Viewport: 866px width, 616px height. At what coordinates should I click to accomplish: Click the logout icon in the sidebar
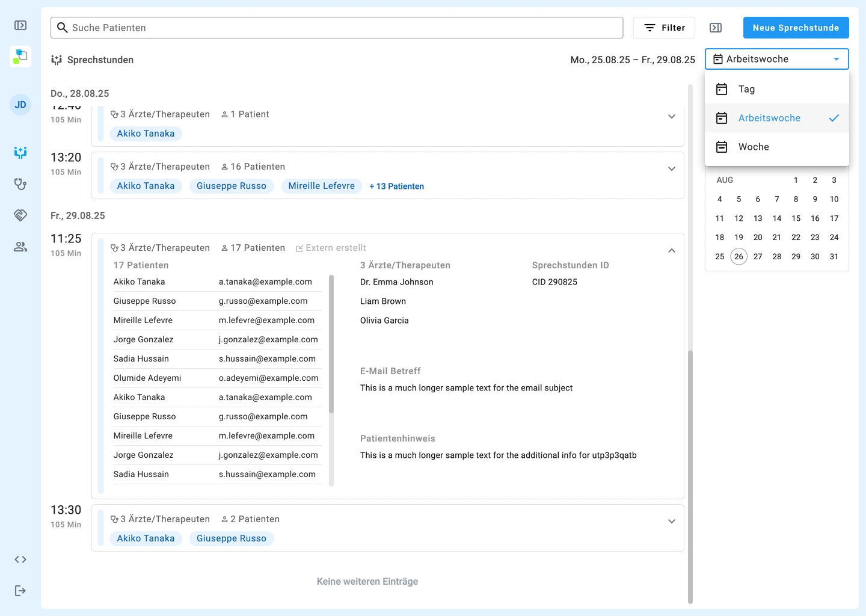tap(20, 591)
